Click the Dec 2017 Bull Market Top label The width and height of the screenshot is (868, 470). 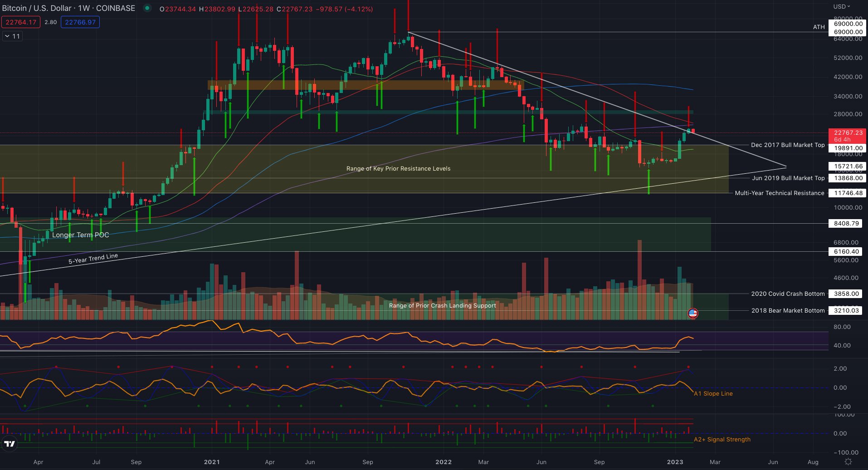tap(788, 145)
